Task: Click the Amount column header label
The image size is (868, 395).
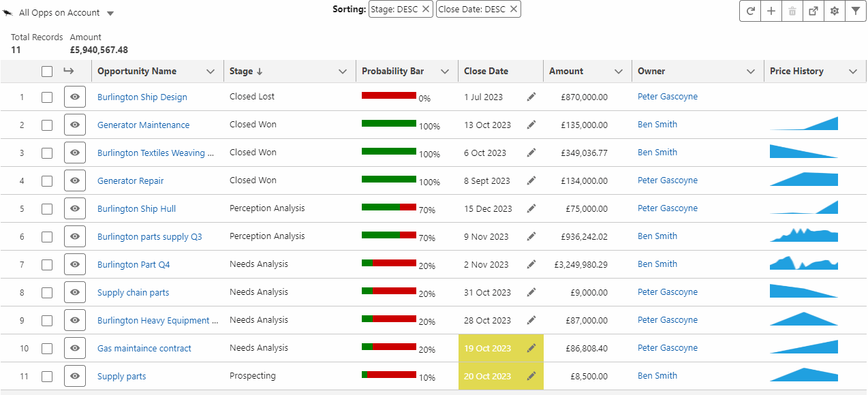Action: click(x=566, y=71)
